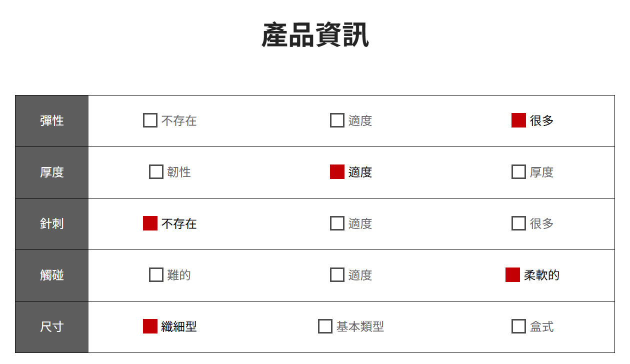This screenshot has width=630, height=364.
Task: Check 很多 checkbox in 針刺 row
Action: pos(518,223)
